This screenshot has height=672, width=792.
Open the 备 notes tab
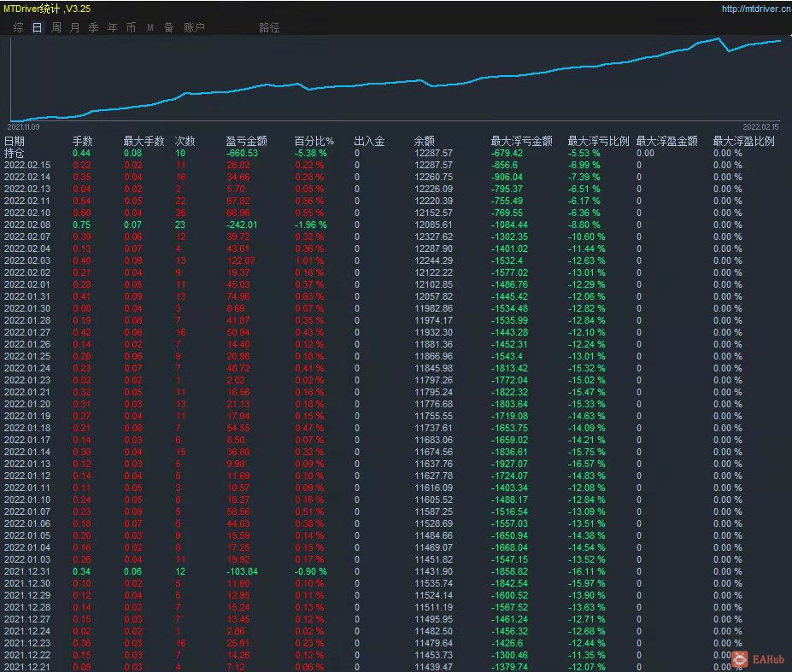click(x=168, y=27)
